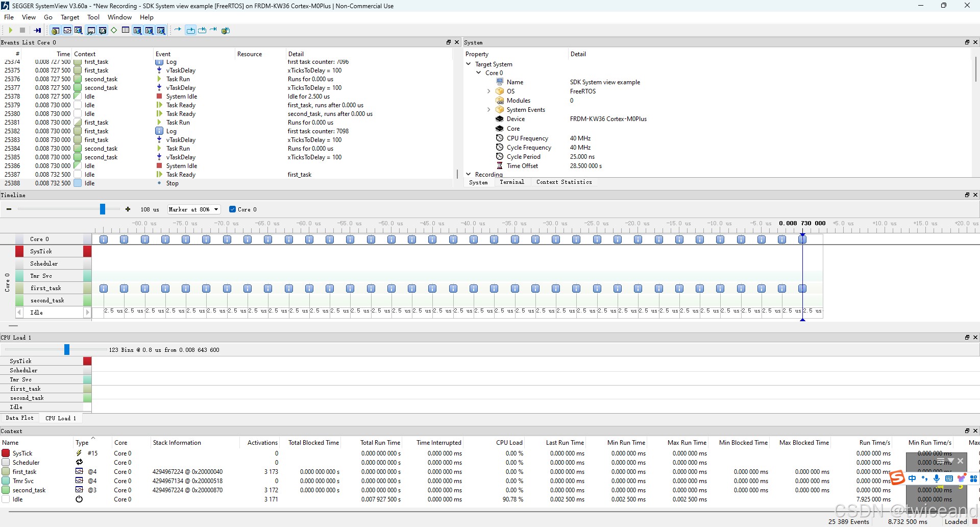Click SysTick red color swatch in Context list
This screenshot has width=980, height=527.
pos(6,453)
